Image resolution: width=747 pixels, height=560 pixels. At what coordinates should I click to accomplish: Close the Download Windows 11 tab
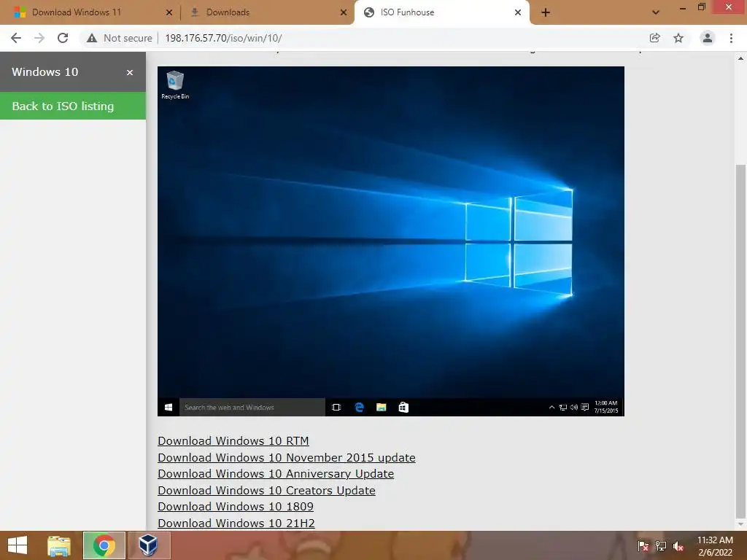(x=169, y=12)
